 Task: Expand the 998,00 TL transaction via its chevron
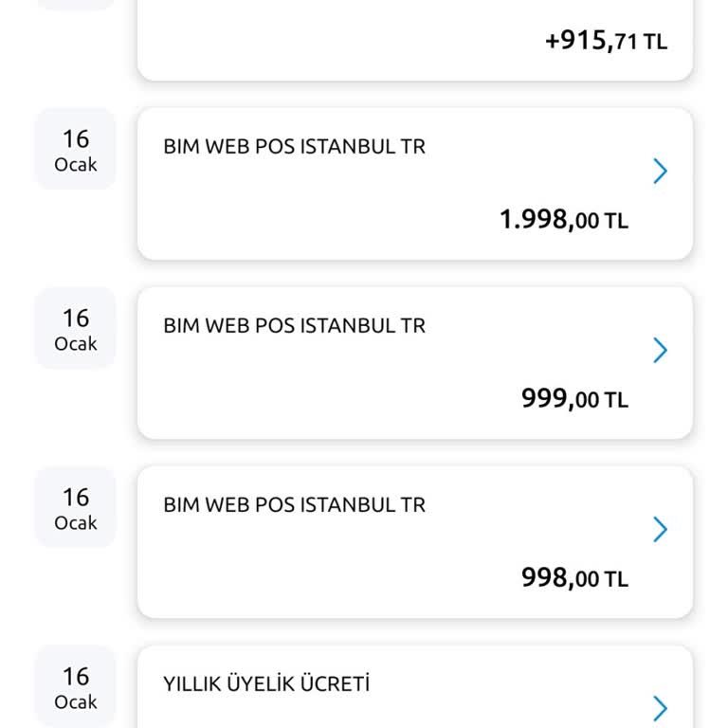pyautogui.click(x=661, y=530)
